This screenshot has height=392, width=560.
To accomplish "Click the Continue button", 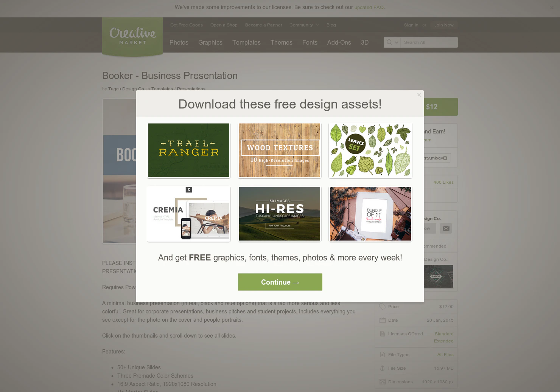I will [x=280, y=282].
